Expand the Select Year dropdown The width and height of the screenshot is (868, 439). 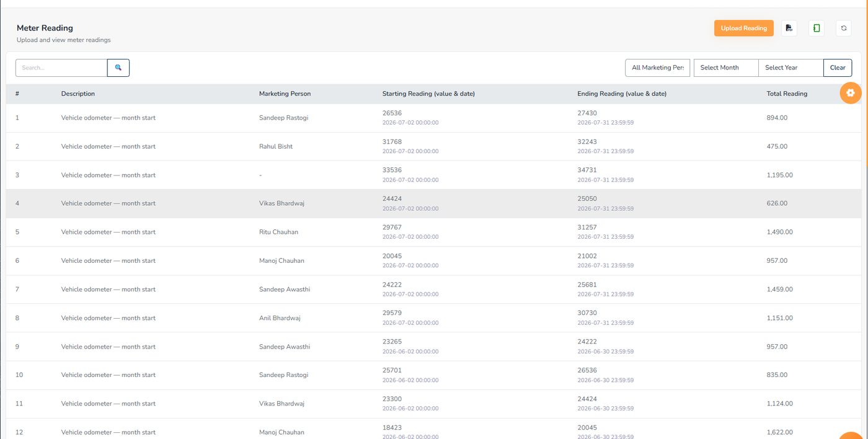click(791, 68)
